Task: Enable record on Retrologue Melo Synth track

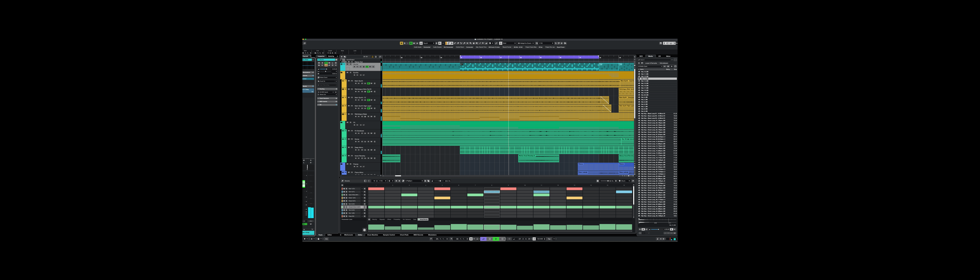Action: (356, 92)
